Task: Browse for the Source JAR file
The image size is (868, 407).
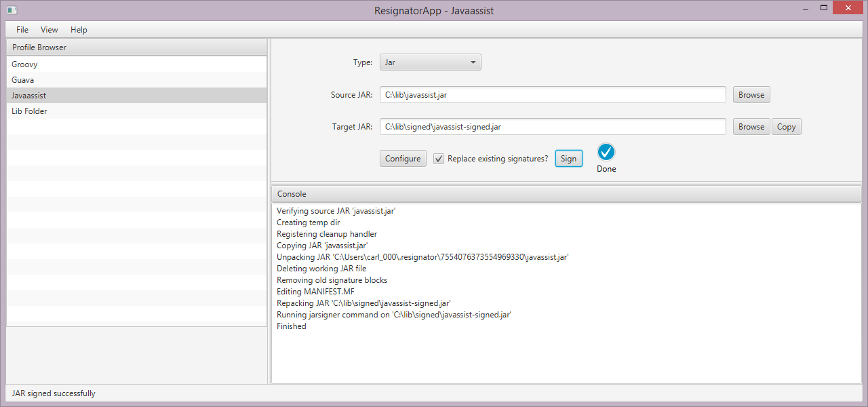Action: click(751, 95)
